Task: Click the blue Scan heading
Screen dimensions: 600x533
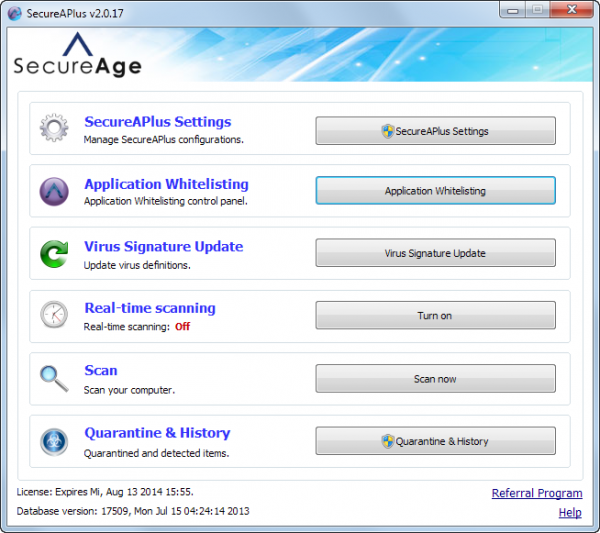Action: (x=101, y=370)
